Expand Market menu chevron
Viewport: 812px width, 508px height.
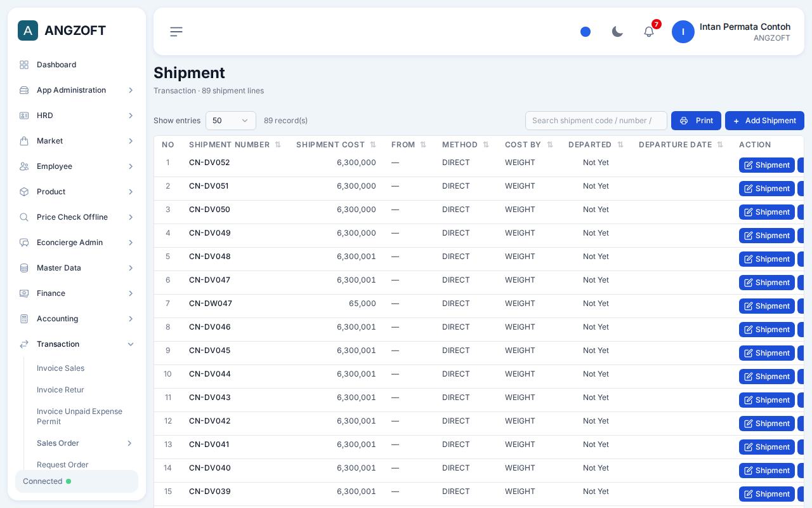point(131,141)
